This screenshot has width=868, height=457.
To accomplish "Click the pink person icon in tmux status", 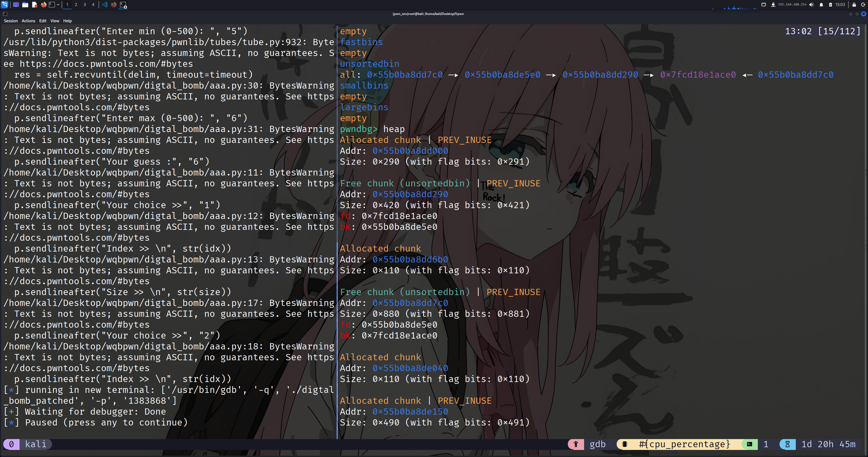I will click(576, 444).
